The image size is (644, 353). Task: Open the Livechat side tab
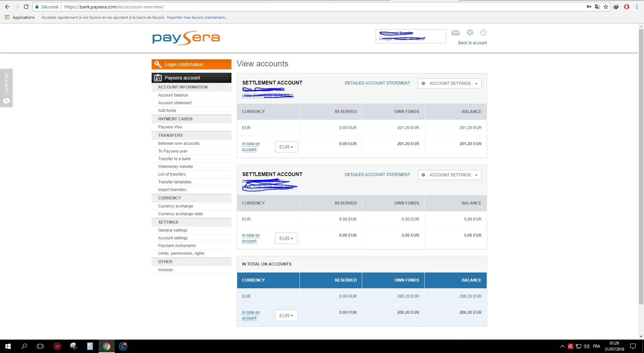[x=6, y=88]
